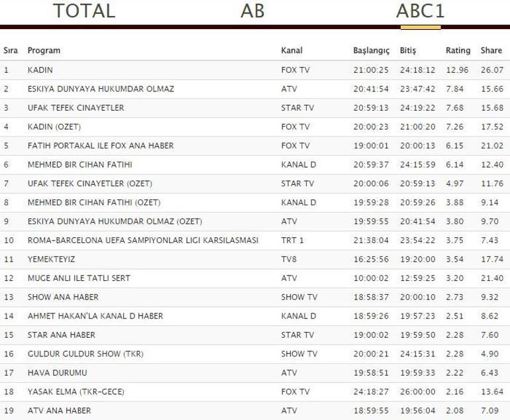This screenshot has height=420, width=510.
Task: Select GULDUR GULDUR SHOW (TKR) program
Action: [x=85, y=354]
